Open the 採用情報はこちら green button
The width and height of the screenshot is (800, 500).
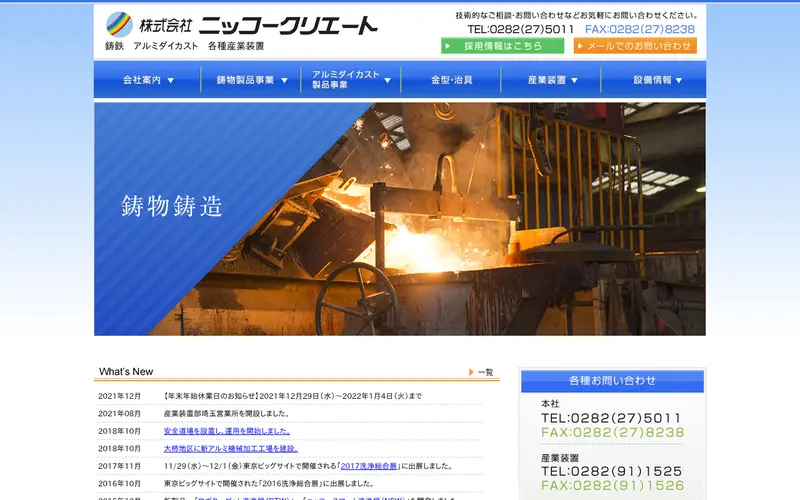[503, 46]
